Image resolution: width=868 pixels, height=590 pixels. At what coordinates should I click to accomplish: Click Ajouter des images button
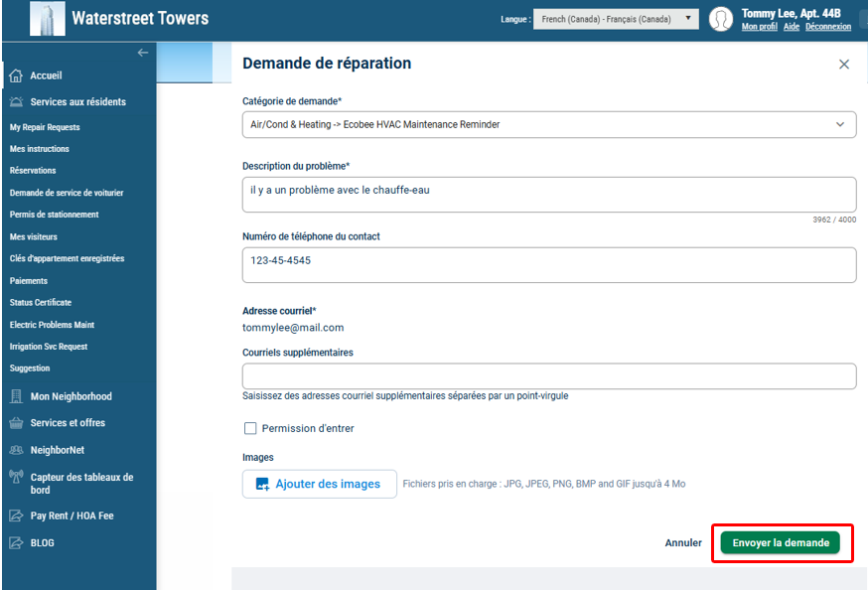pyautogui.click(x=320, y=485)
